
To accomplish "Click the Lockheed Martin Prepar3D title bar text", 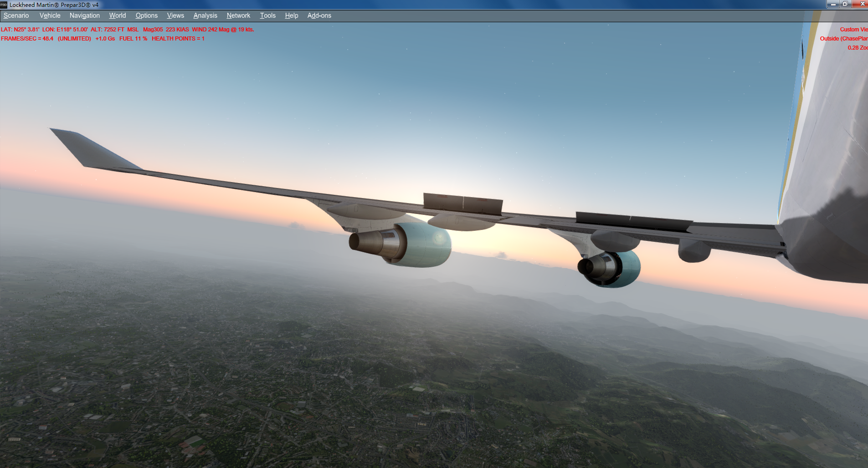I will tap(54, 5).
